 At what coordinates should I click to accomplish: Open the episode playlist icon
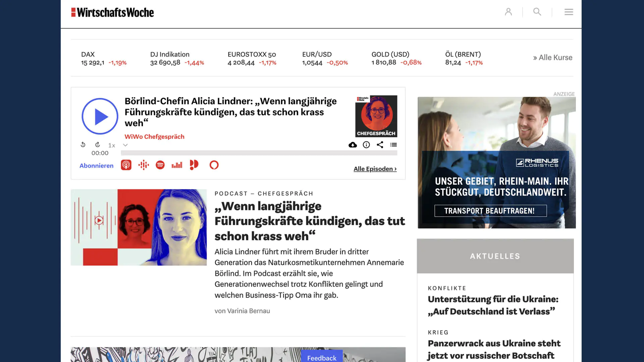click(393, 145)
